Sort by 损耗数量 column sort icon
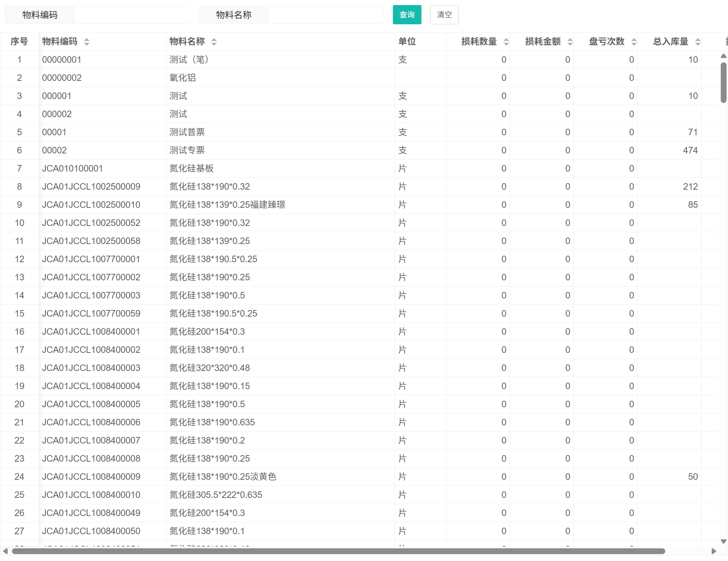 click(x=506, y=42)
